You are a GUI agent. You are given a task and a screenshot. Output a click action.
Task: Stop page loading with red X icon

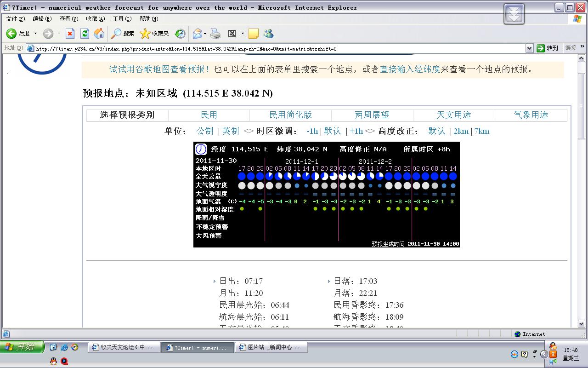[70, 34]
